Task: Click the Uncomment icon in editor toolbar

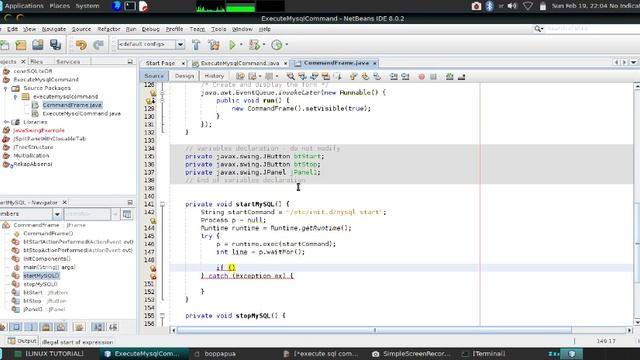Action: 462,76
